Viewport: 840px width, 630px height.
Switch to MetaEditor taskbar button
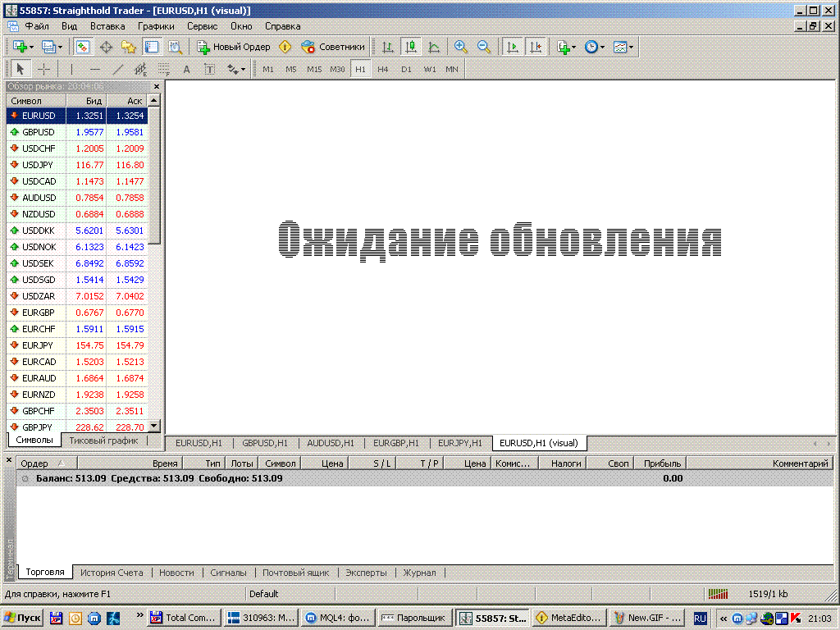pos(569,618)
